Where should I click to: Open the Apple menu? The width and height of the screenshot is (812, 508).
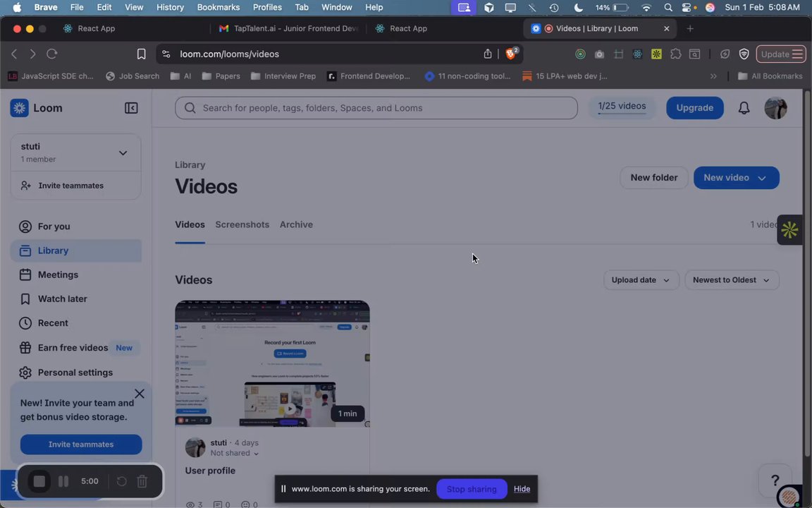click(x=17, y=7)
